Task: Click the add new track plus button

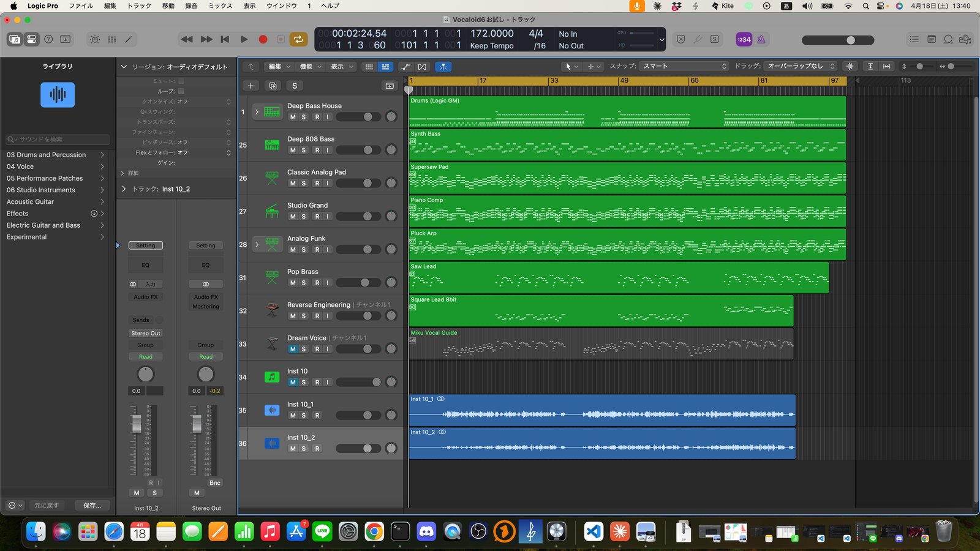Action: pyautogui.click(x=251, y=86)
